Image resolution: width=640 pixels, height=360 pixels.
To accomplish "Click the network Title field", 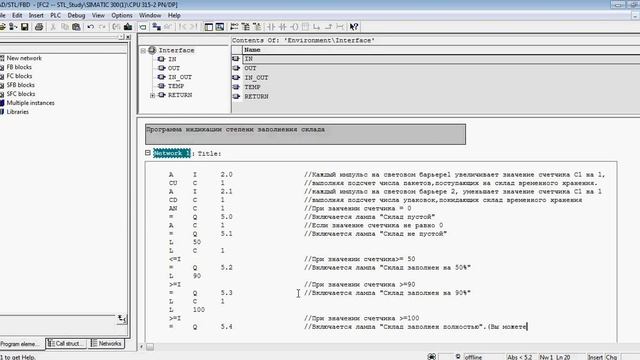I will [x=209, y=153].
